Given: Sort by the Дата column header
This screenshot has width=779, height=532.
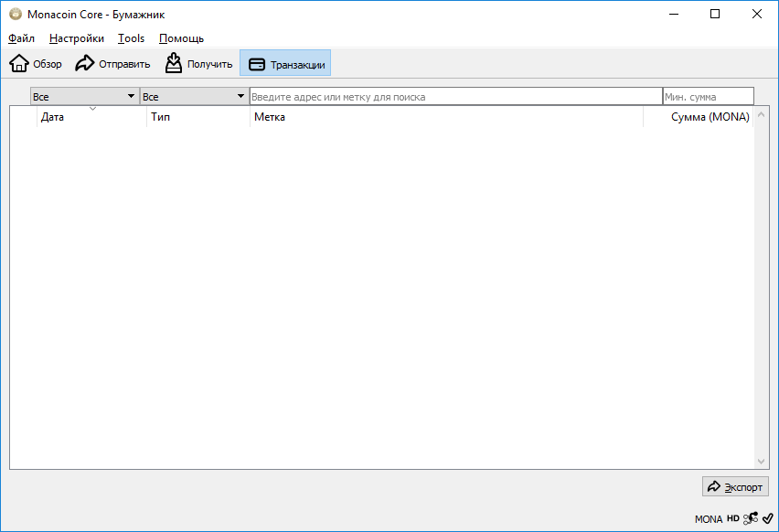Looking at the screenshot, I should [92, 117].
